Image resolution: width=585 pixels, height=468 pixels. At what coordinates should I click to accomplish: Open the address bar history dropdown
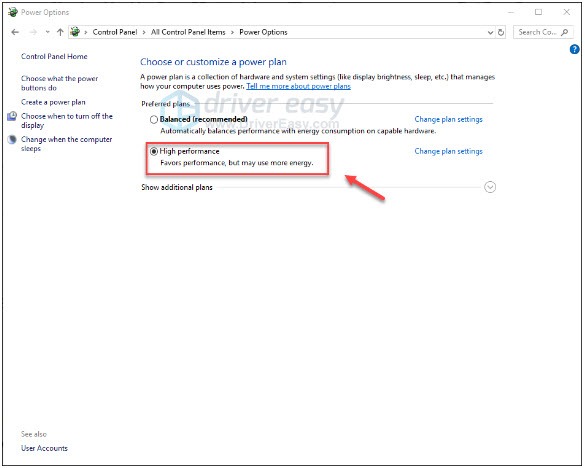[x=490, y=32]
